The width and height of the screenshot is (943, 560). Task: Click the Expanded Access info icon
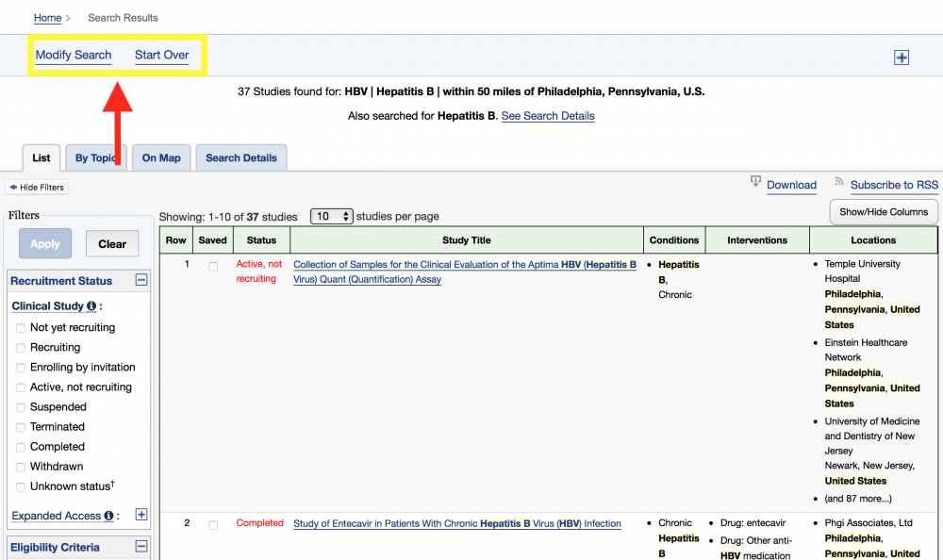click(109, 516)
